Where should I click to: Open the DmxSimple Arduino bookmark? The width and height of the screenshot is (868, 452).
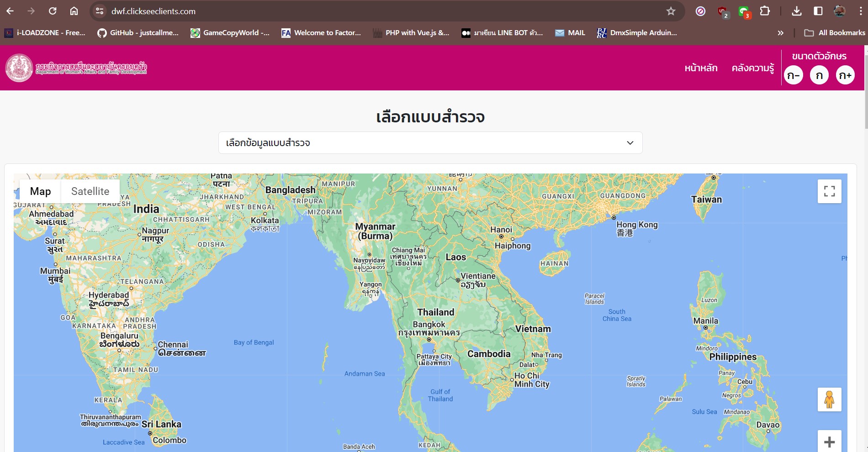637,33
